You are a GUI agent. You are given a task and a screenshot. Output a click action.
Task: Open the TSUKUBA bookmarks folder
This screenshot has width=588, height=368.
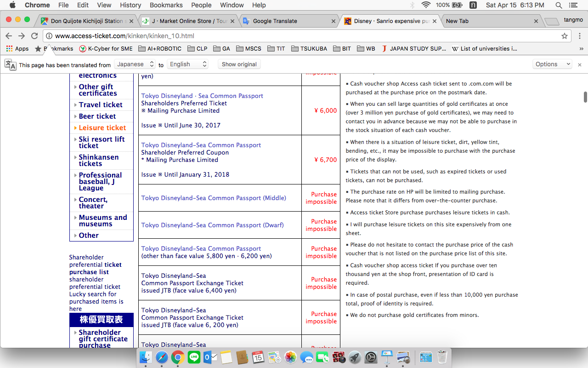pyautogui.click(x=310, y=49)
